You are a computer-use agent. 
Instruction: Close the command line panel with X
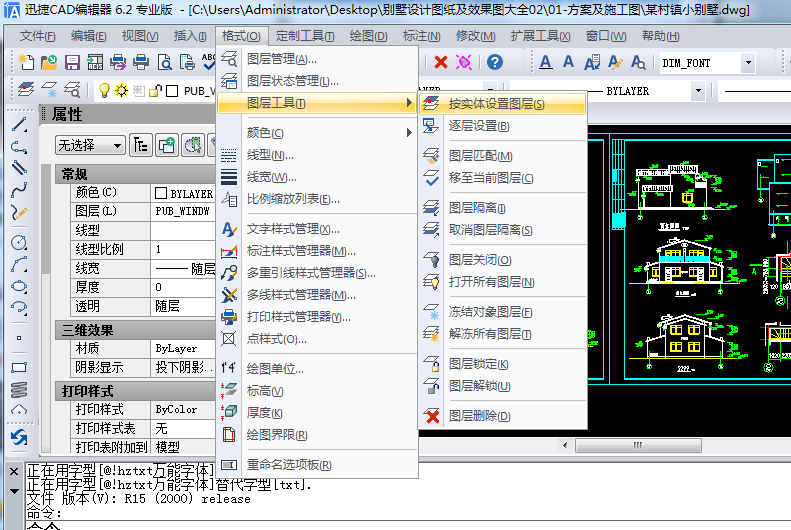(14, 472)
